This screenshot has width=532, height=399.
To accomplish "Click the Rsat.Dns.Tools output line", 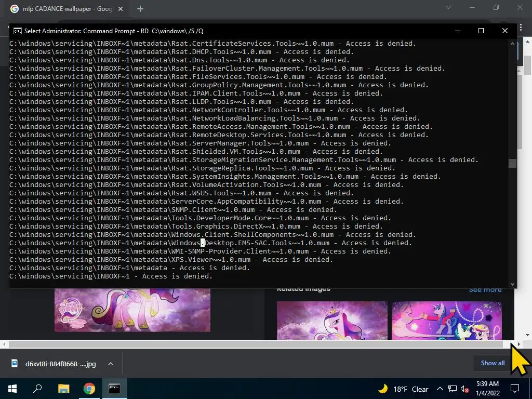I will tap(179, 60).
